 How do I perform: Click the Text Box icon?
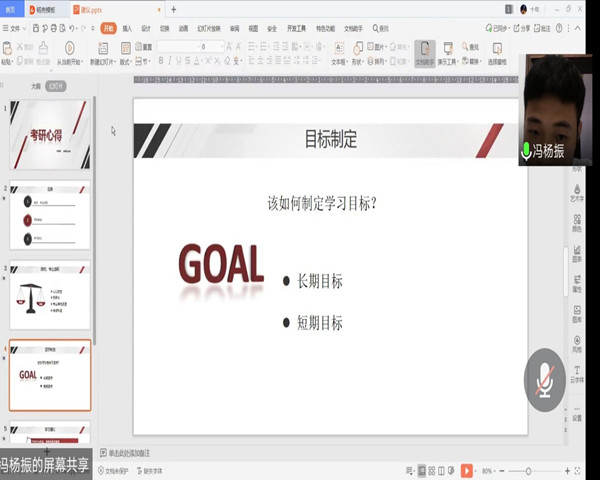[x=339, y=48]
